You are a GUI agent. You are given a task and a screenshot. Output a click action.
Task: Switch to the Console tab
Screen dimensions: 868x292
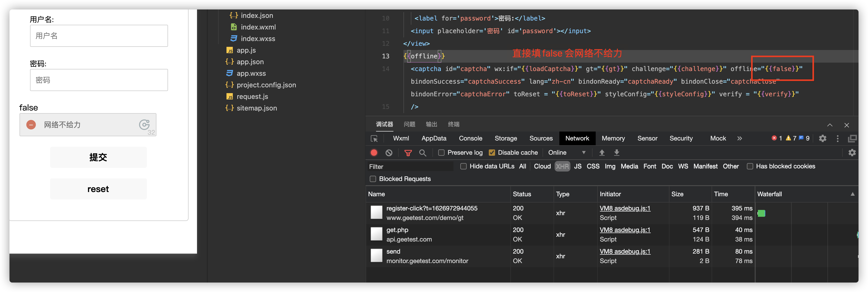pyautogui.click(x=470, y=138)
